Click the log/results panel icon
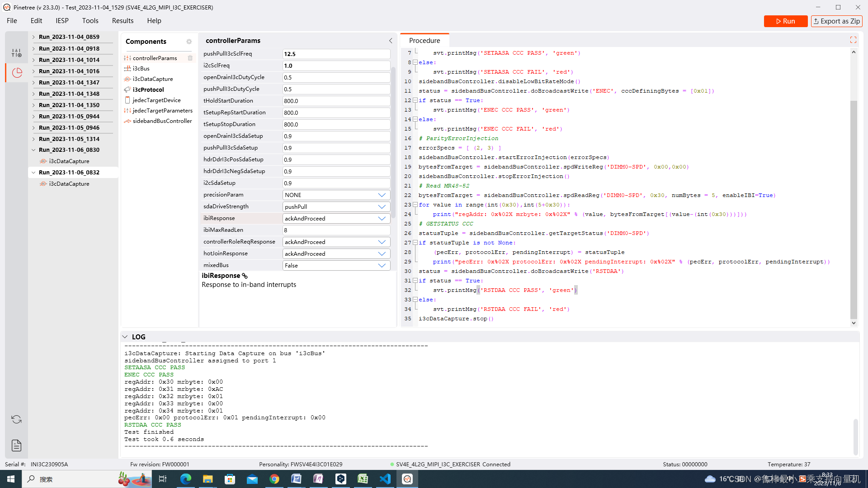 click(16, 446)
